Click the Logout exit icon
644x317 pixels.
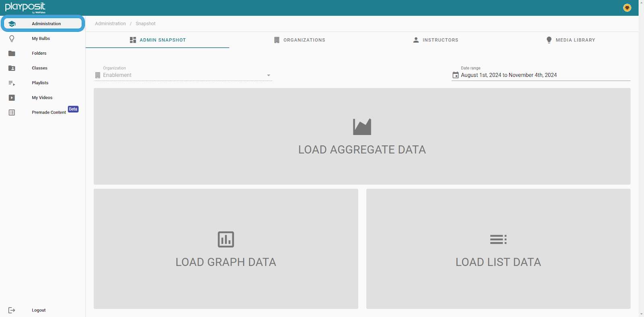(12, 310)
